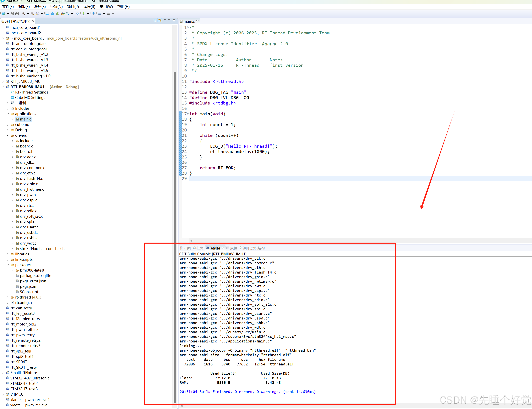Select drv_gpio.c in the drivers folder
532x409 pixels.
(29, 184)
